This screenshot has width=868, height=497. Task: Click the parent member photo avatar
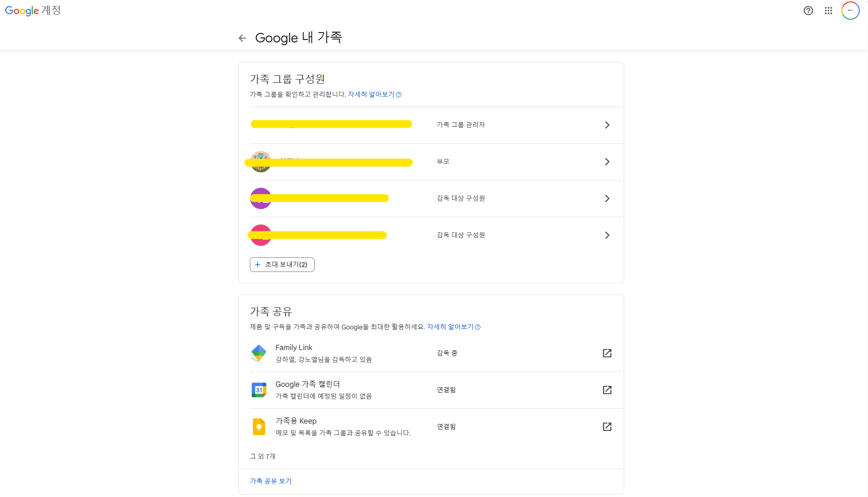tap(260, 162)
